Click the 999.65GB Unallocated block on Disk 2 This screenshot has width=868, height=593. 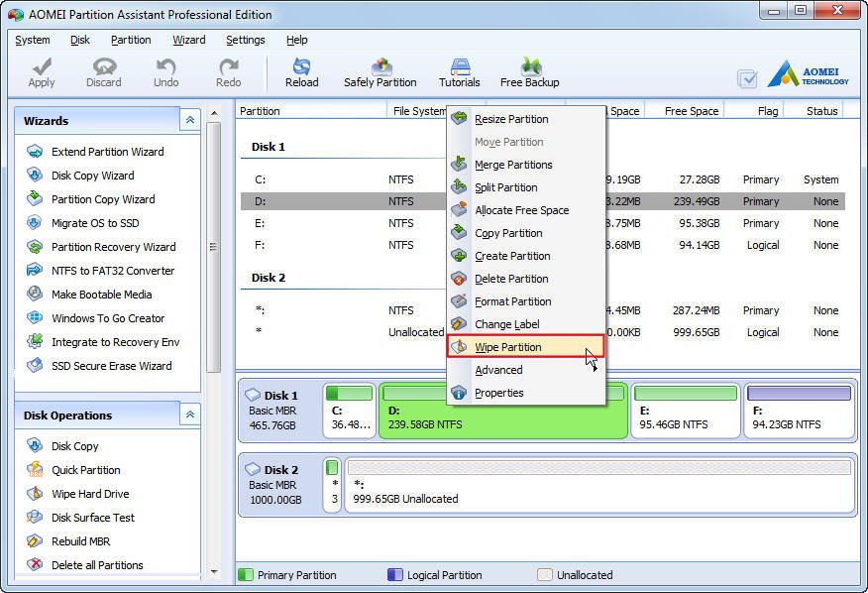coord(598,485)
